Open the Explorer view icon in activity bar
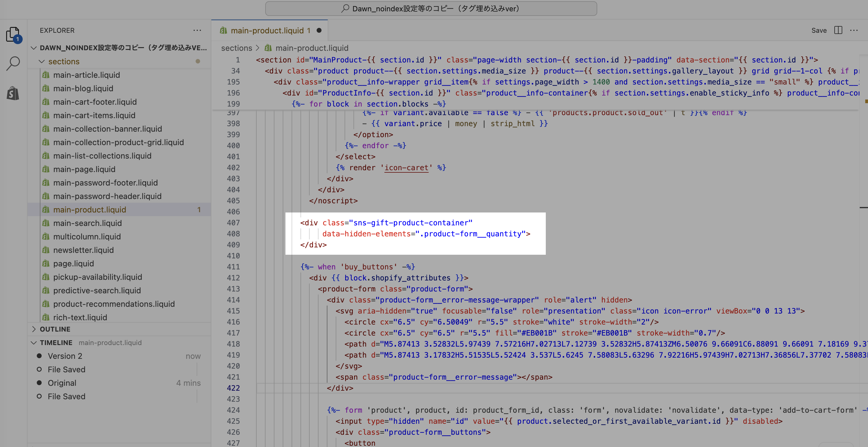The width and height of the screenshot is (868, 447). [13, 35]
